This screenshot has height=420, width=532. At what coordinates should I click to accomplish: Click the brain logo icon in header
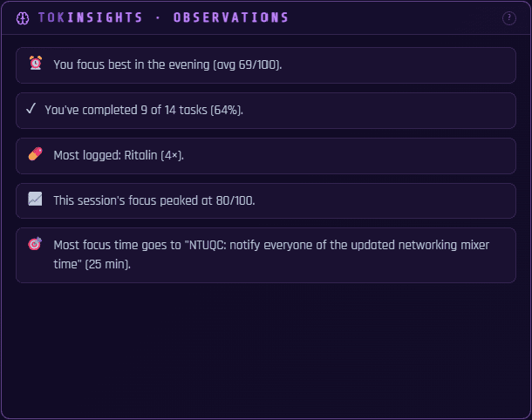pyautogui.click(x=23, y=18)
